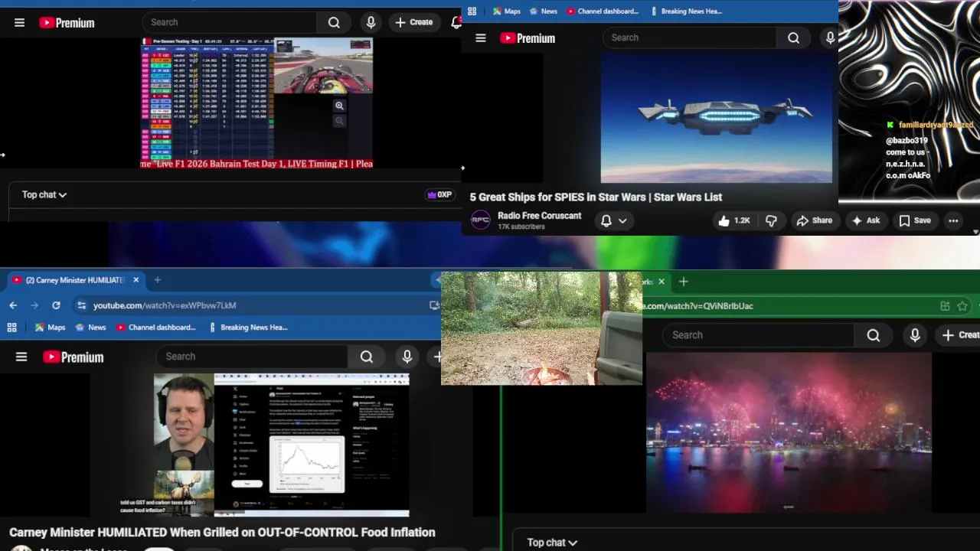Click the search magnifier in the fireworks window

pyautogui.click(x=874, y=335)
